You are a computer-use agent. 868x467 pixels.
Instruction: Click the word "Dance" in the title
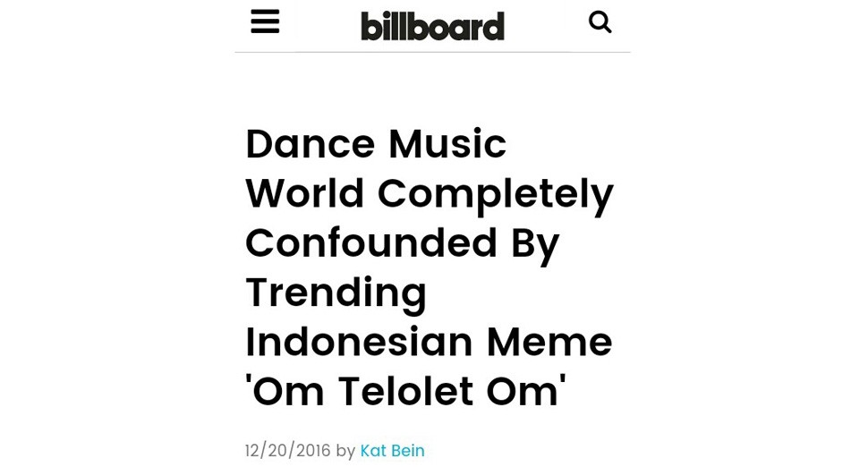coord(311,144)
